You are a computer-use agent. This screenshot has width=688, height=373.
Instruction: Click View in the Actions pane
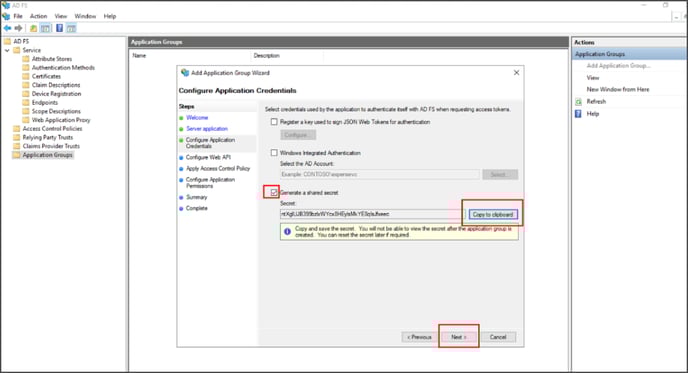point(593,78)
